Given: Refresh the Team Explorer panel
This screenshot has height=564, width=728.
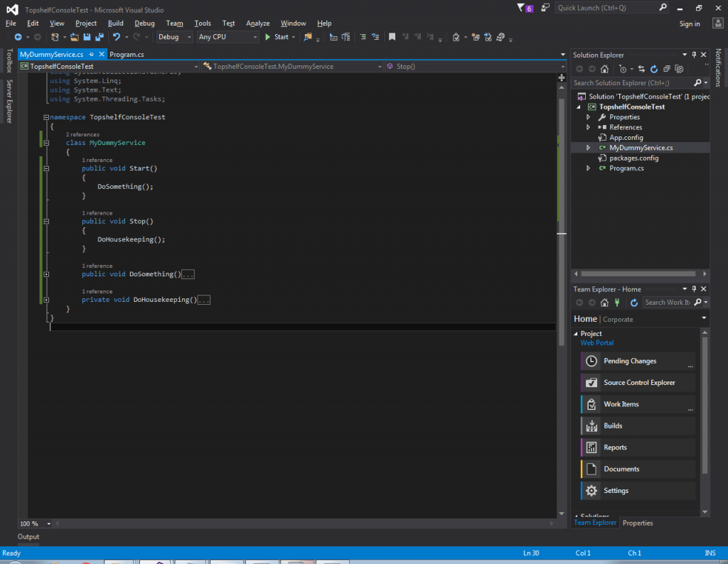Looking at the screenshot, I should click(x=633, y=303).
